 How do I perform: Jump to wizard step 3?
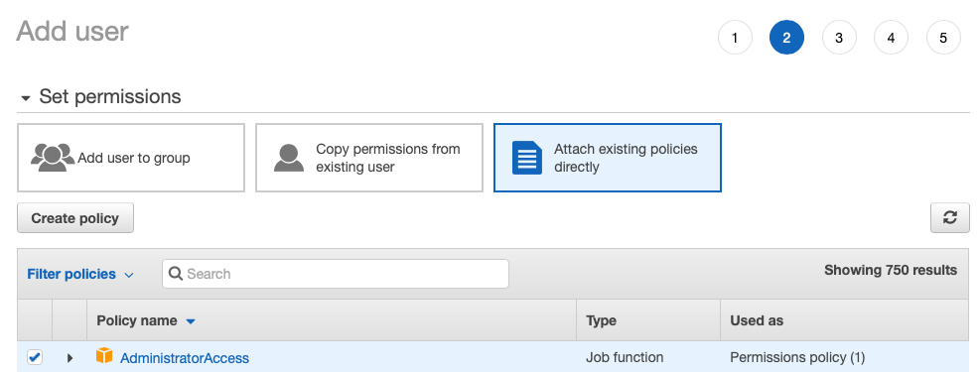pyautogui.click(x=839, y=38)
